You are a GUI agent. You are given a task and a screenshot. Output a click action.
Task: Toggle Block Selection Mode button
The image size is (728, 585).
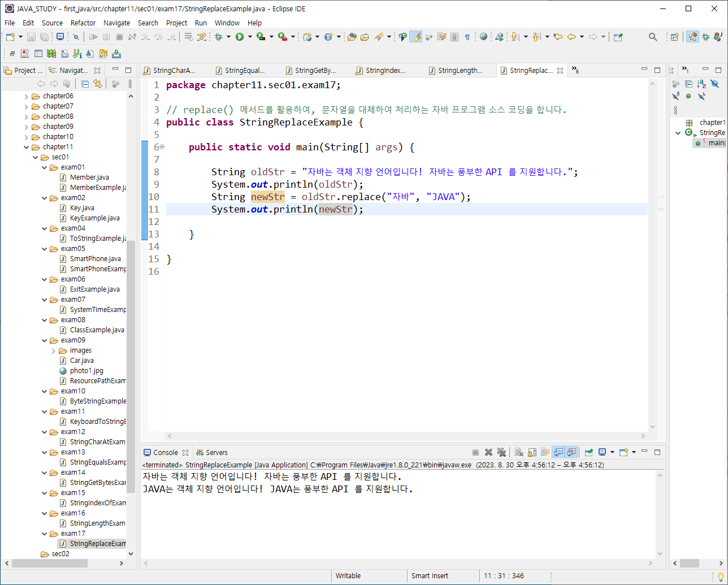coord(454,37)
